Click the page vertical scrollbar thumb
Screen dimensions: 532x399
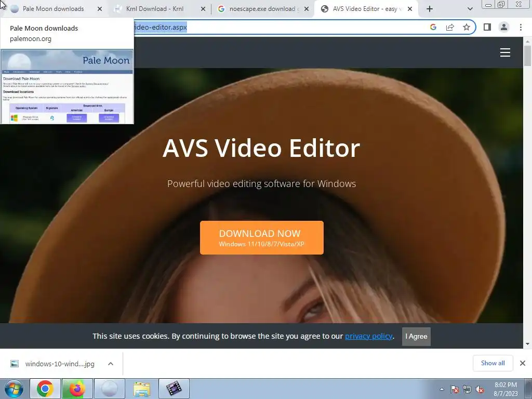527,55
